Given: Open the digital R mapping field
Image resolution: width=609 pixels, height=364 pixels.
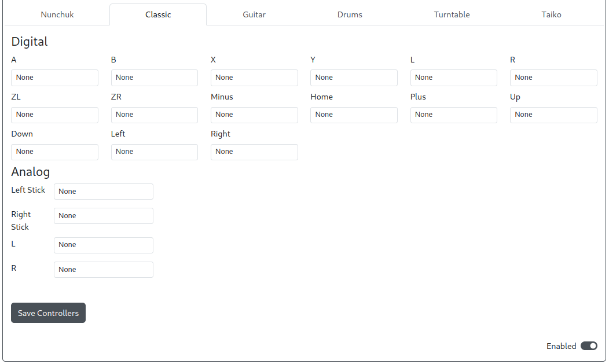Looking at the screenshot, I should [x=553, y=78].
